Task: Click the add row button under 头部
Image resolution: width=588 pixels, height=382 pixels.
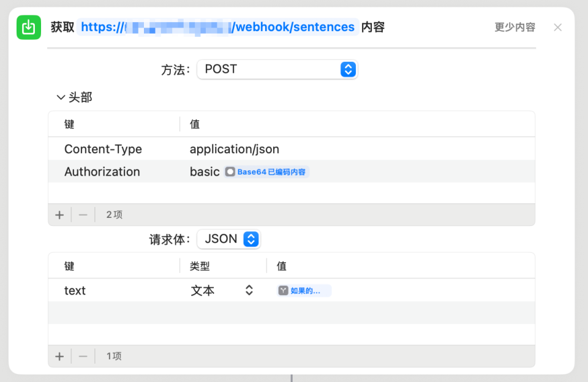Action: pyautogui.click(x=59, y=214)
